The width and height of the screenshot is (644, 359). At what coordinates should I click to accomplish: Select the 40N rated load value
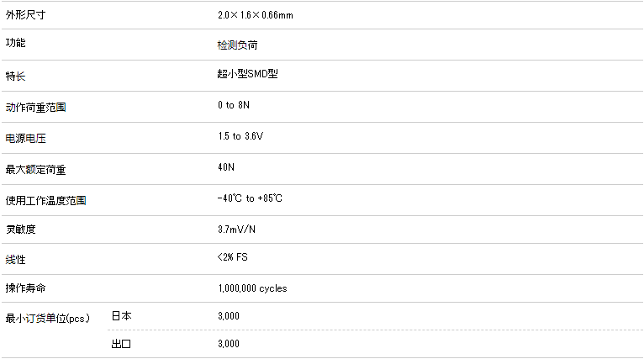click(x=225, y=167)
